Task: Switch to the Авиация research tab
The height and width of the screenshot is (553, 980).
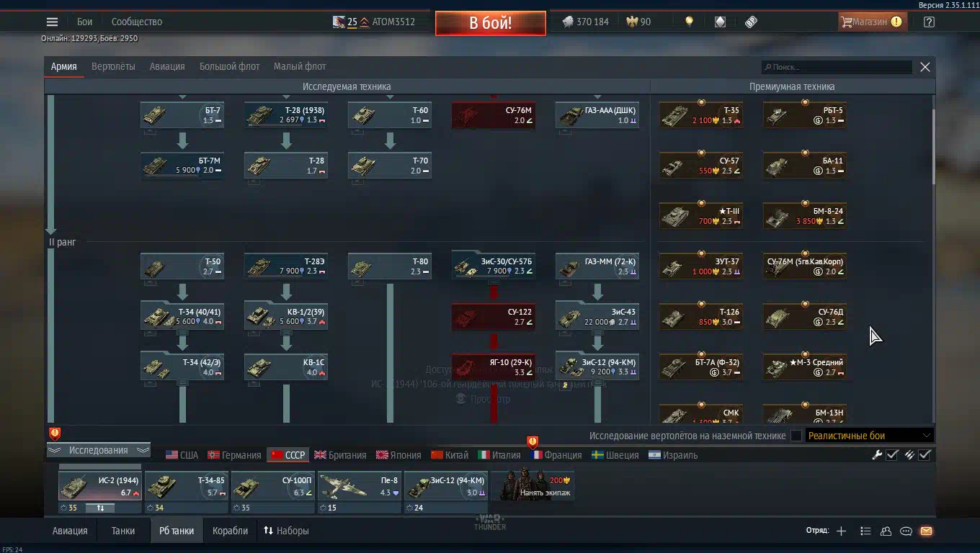Action: (167, 66)
